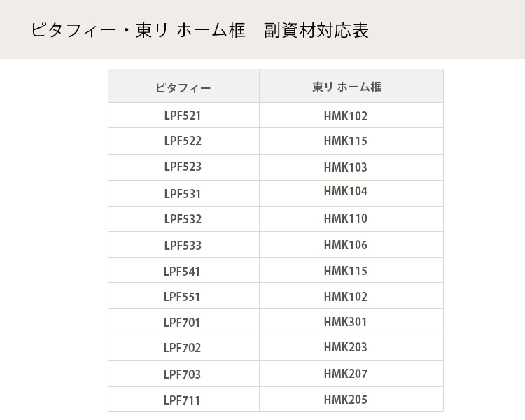The image size is (525, 420).
Task: Select the ピタフィー column header
Action: (183, 87)
